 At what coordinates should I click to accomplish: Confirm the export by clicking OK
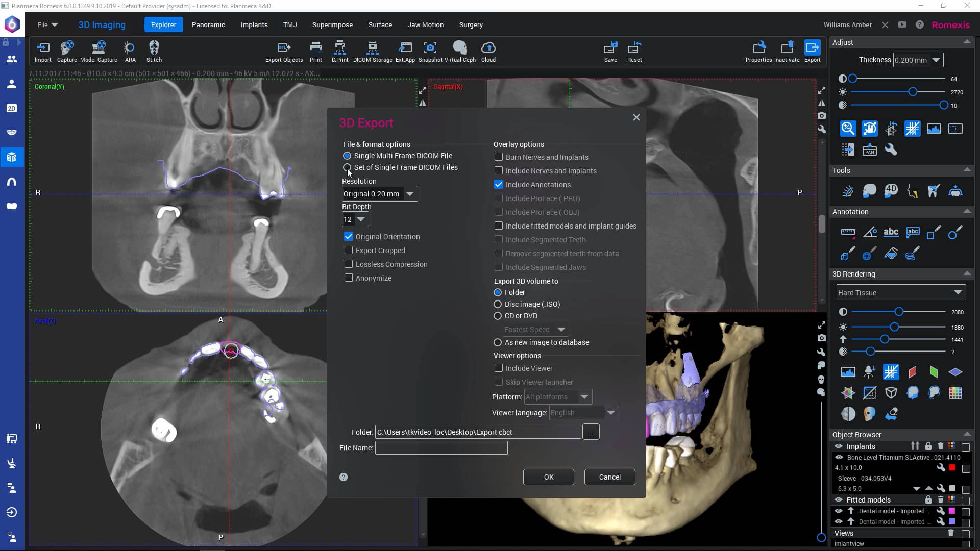[x=548, y=477]
